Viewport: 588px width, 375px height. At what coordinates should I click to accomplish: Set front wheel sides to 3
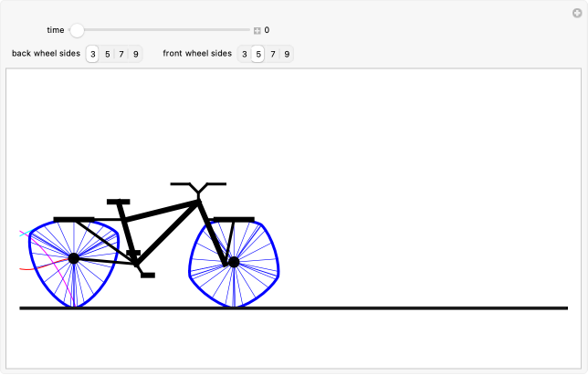[244, 55]
